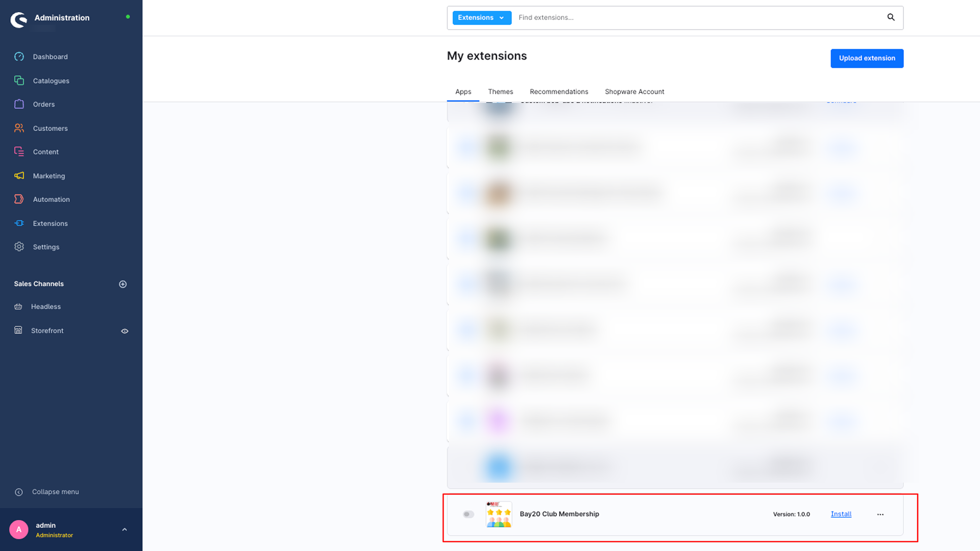980x551 pixels.
Task: Click the Collapse menu arrow icon
Action: pos(19,492)
